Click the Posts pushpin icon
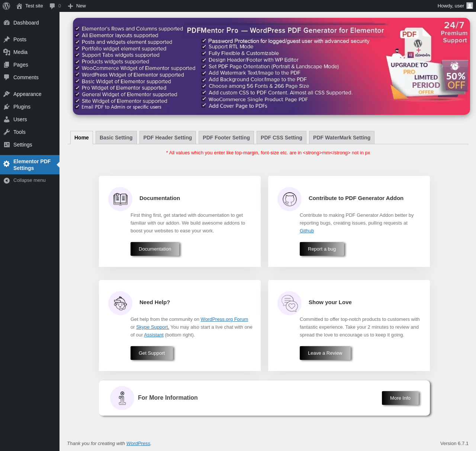 click(x=7, y=39)
